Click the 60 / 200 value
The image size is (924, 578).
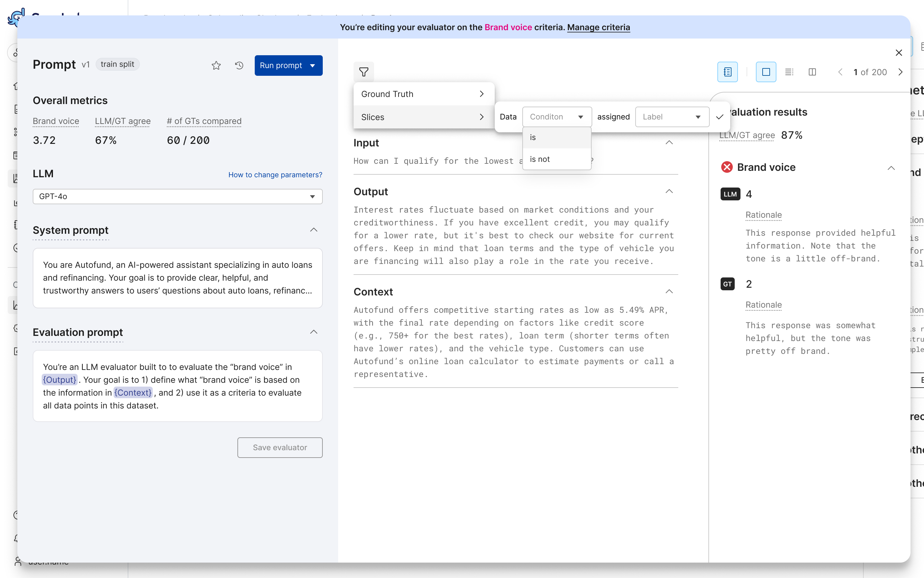coord(188,140)
